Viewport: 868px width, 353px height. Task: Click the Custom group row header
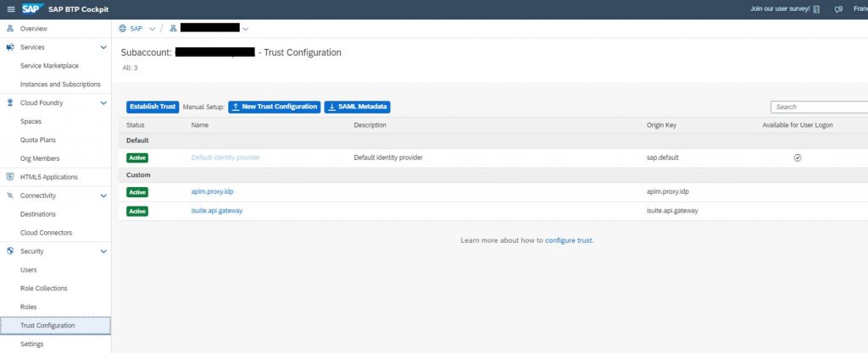[493, 175]
